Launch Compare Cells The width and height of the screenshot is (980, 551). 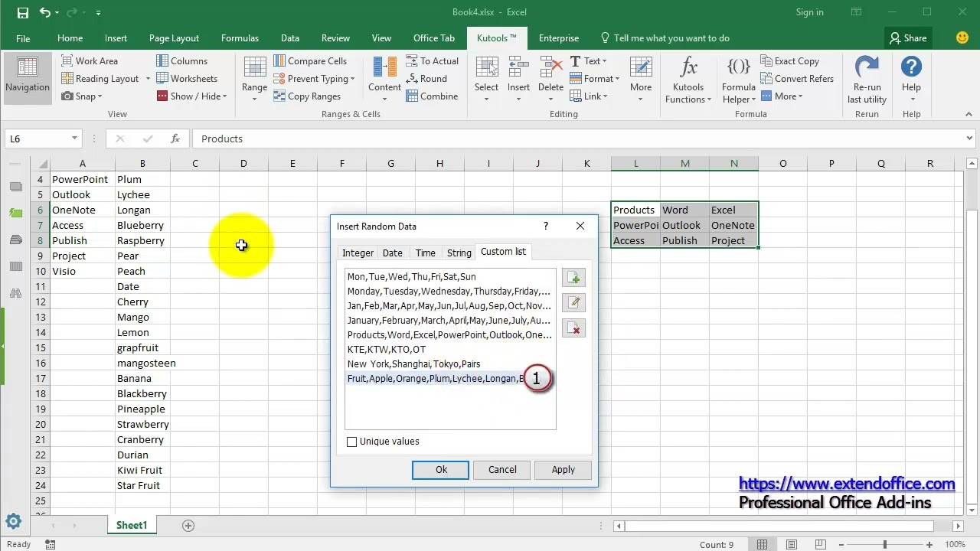(x=309, y=61)
